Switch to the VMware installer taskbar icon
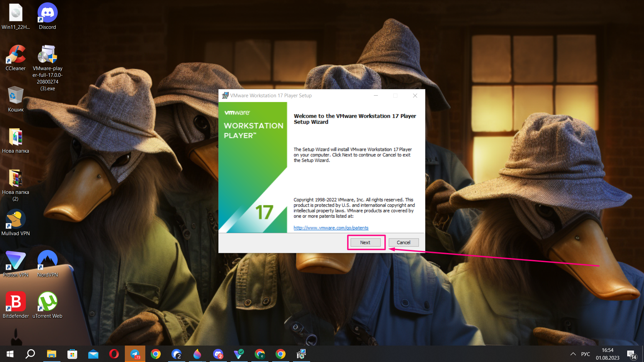 point(301,354)
